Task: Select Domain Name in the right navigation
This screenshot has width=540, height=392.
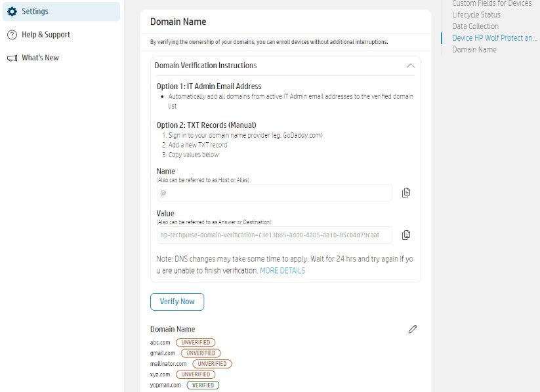Action: pyautogui.click(x=474, y=49)
